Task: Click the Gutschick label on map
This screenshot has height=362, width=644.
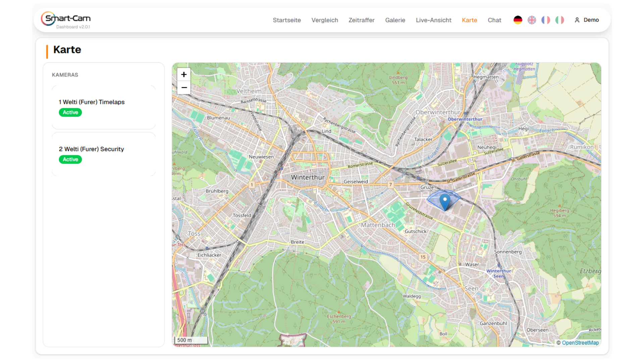Action: 415,231
